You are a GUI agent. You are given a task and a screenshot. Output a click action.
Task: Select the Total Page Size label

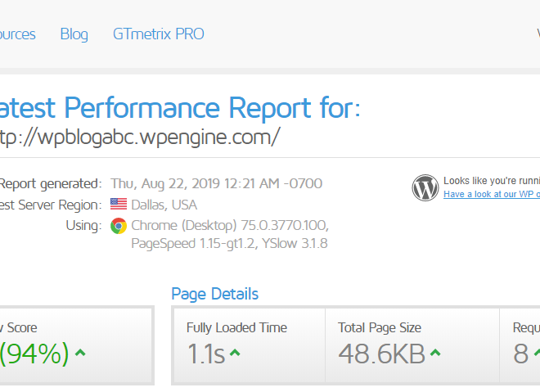click(x=380, y=327)
